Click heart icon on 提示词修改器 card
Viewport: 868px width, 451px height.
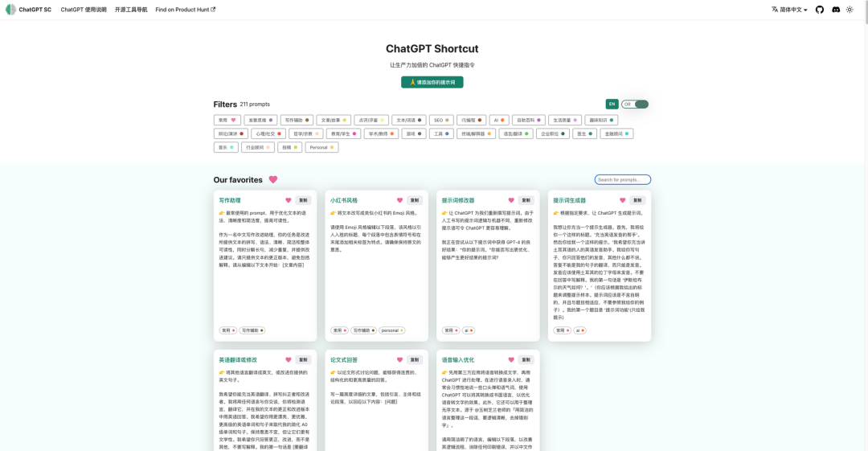(x=511, y=200)
